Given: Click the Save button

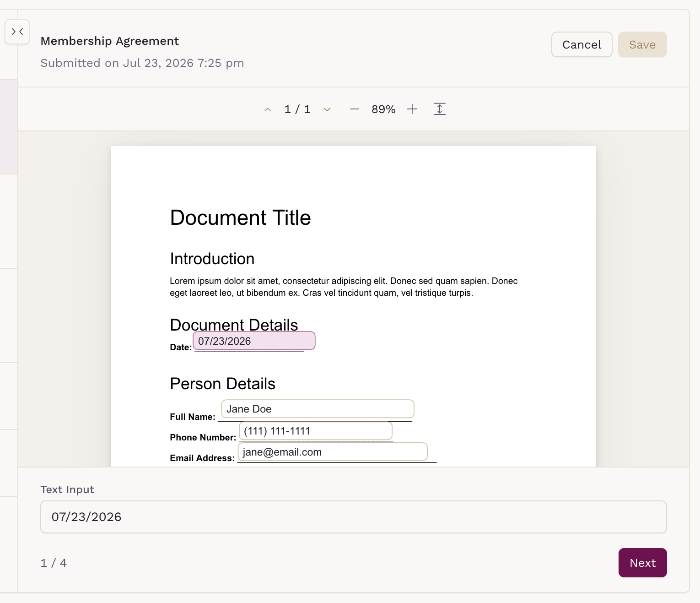Looking at the screenshot, I should [642, 44].
